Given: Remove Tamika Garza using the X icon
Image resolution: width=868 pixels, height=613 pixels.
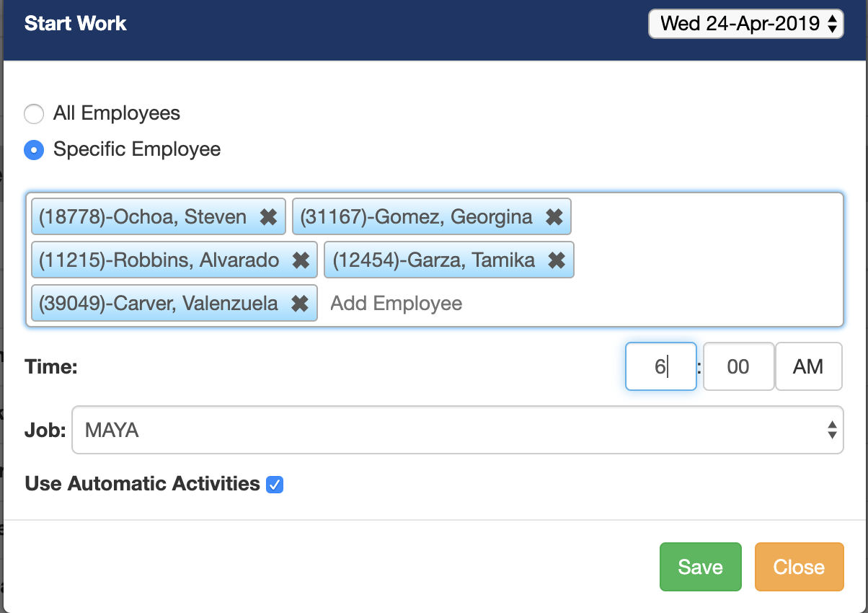Looking at the screenshot, I should (x=556, y=260).
